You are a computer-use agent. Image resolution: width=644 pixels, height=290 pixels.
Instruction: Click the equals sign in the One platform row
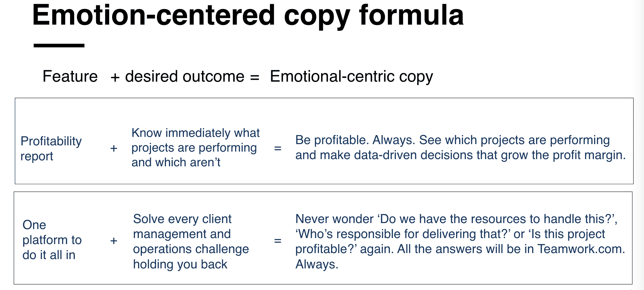click(x=278, y=241)
